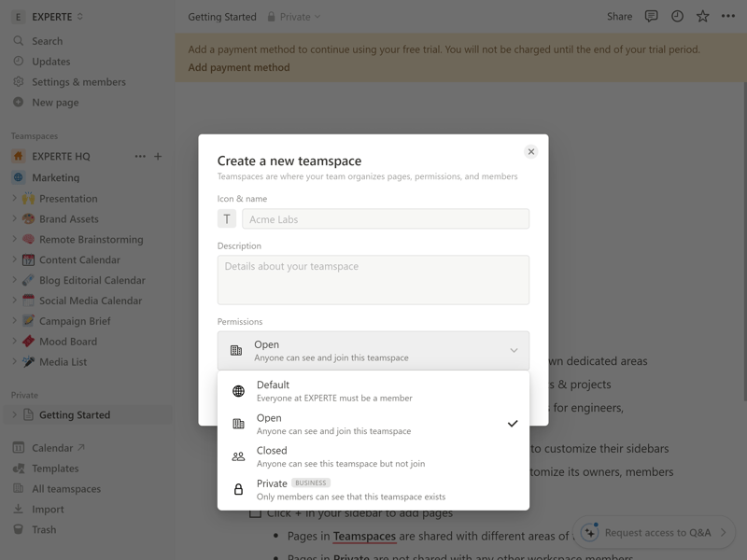The height and width of the screenshot is (560, 747).
Task: Click the teamspace icon picker T
Action: click(227, 219)
